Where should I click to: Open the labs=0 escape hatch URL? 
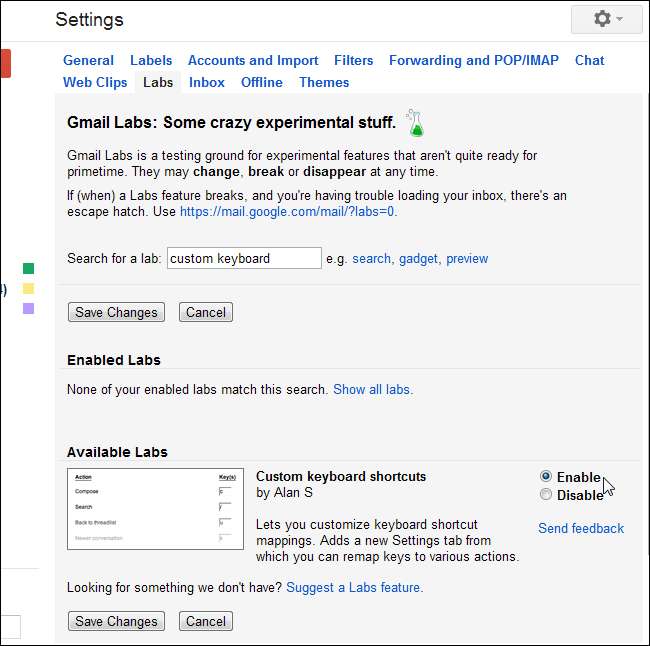click(x=287, y=211)
